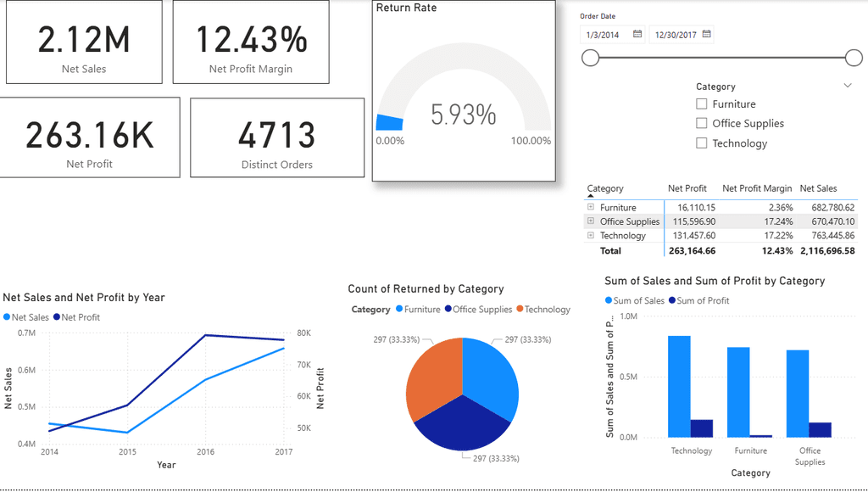
Task: Check the Furniture category checkbox
Action: click(x=701, y=103)
